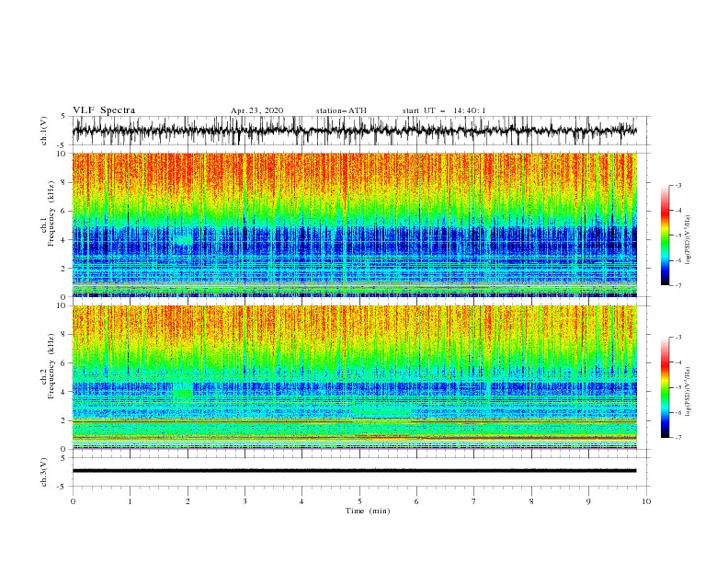The image size is (728, 563).
Task: Click the "VLF Spectra" plot title
Action: click(x=104, y=110)
